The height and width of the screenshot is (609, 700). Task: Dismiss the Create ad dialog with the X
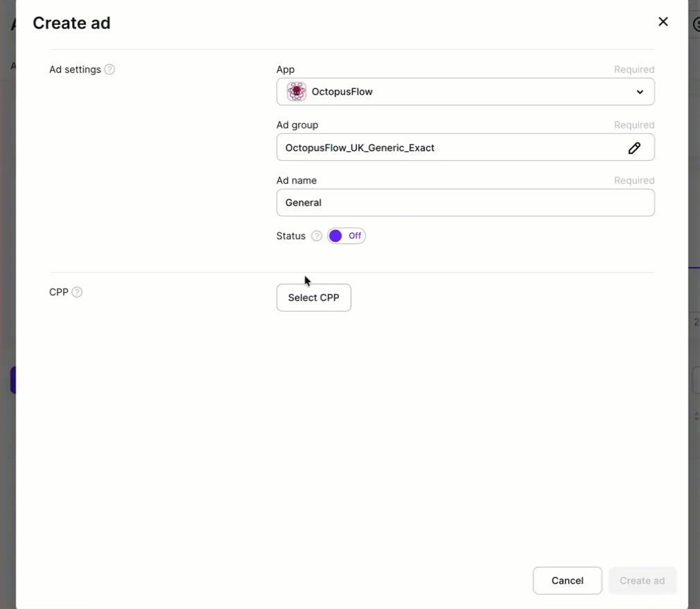pyautogui.click(x=663, y=22)
